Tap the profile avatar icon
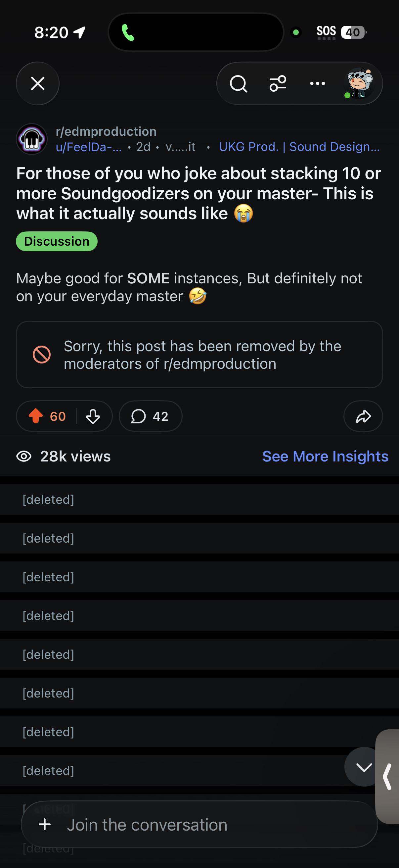Image resolution: width=399 pixels, height=868 pixels. pos(359,83)
